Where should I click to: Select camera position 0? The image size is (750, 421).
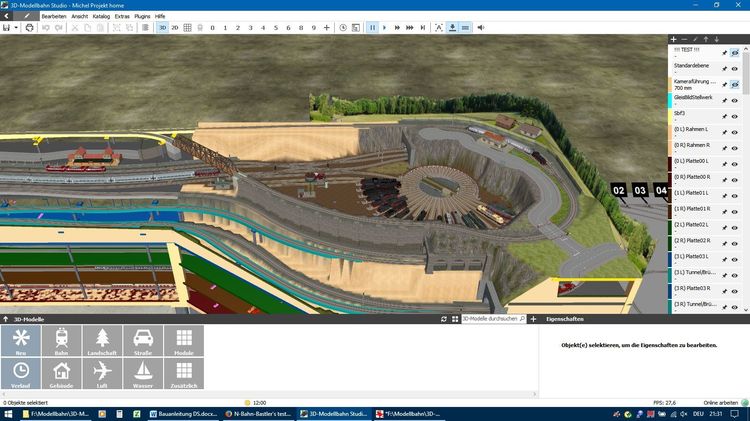tap(212, 28)
